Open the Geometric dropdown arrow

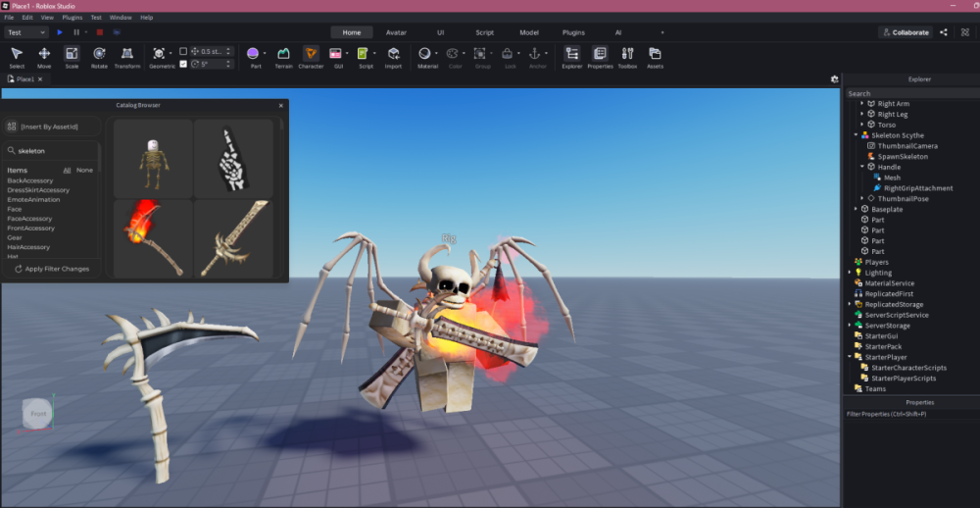[x=171, y=54]
